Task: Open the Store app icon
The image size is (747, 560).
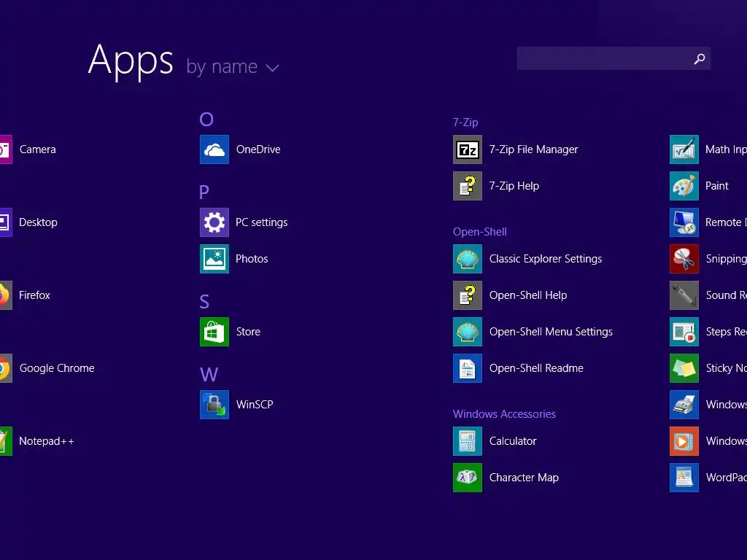Action: [x=214, y=332]
